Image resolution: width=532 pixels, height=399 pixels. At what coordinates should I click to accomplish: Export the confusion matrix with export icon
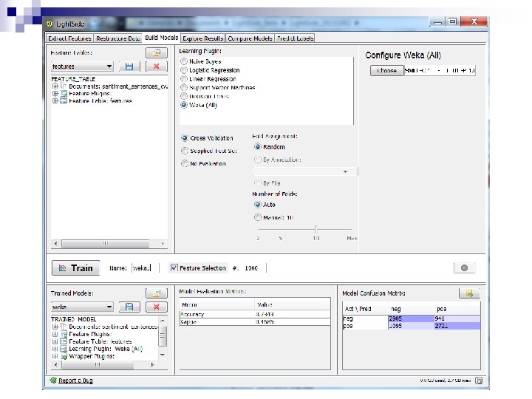(x=469, y=293)
